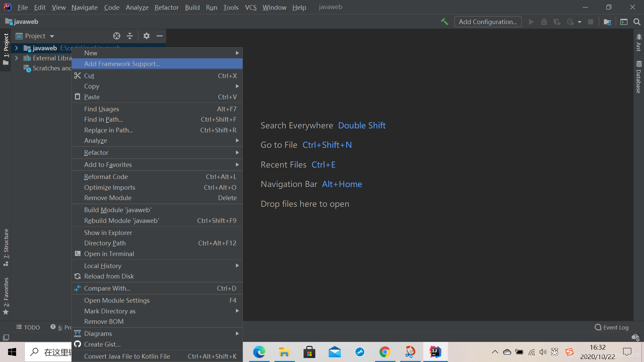Expand the Local History submenu
Screen dimensions: 644x362
pos(157,266)
